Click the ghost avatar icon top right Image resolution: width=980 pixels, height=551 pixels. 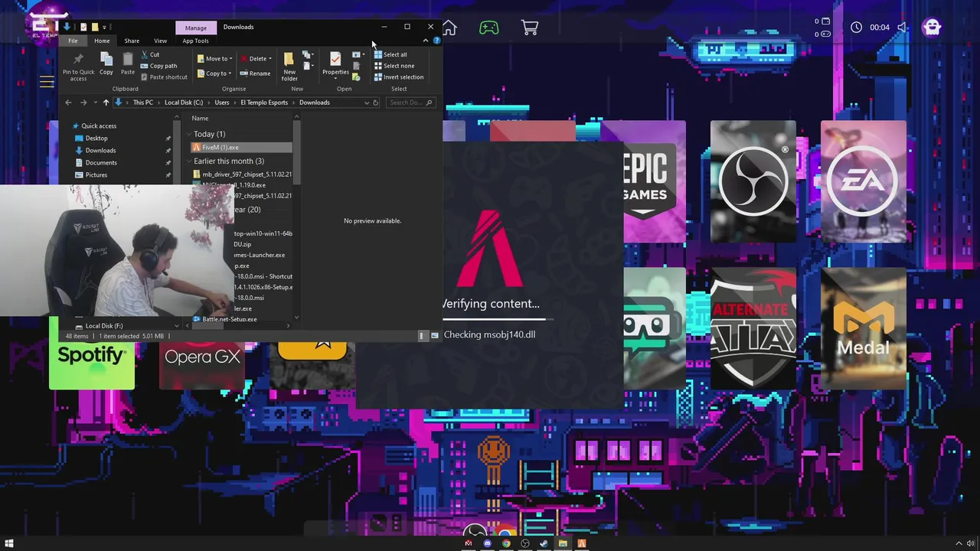[932, 28]
